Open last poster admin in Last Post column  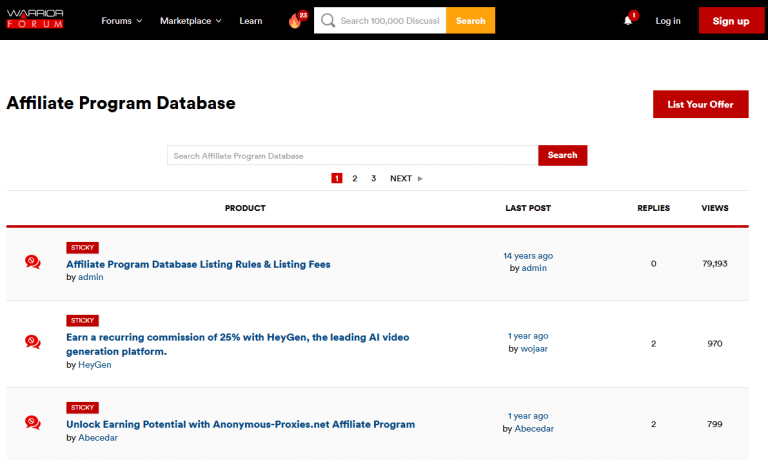(534, 268)
